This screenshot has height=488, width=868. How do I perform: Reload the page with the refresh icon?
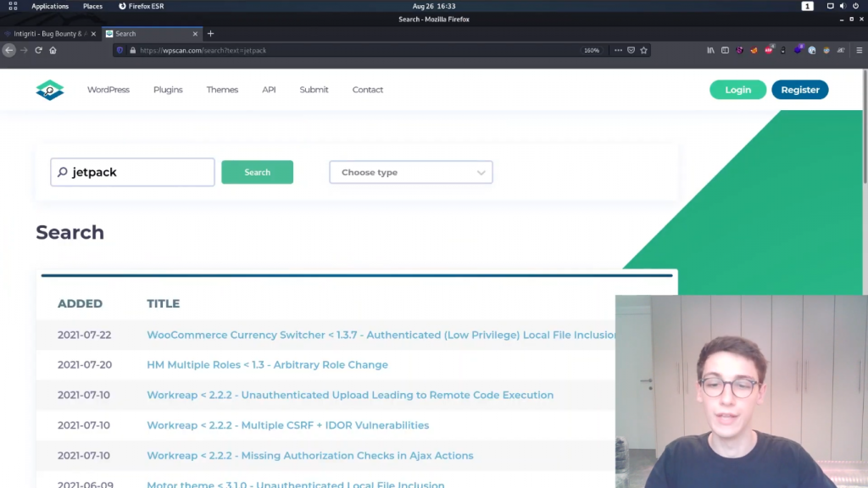pyautogui.click(x=38, y=50)
